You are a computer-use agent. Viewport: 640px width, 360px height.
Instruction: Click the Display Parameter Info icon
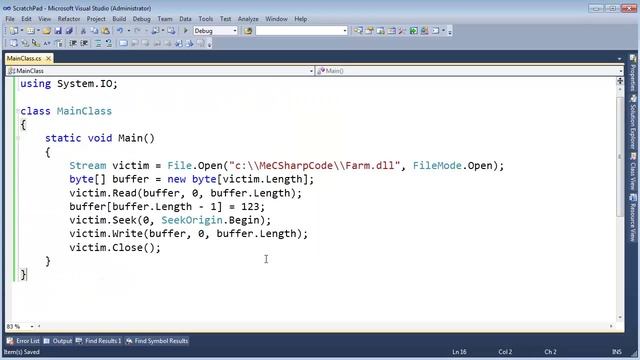(x=25, y=43)
